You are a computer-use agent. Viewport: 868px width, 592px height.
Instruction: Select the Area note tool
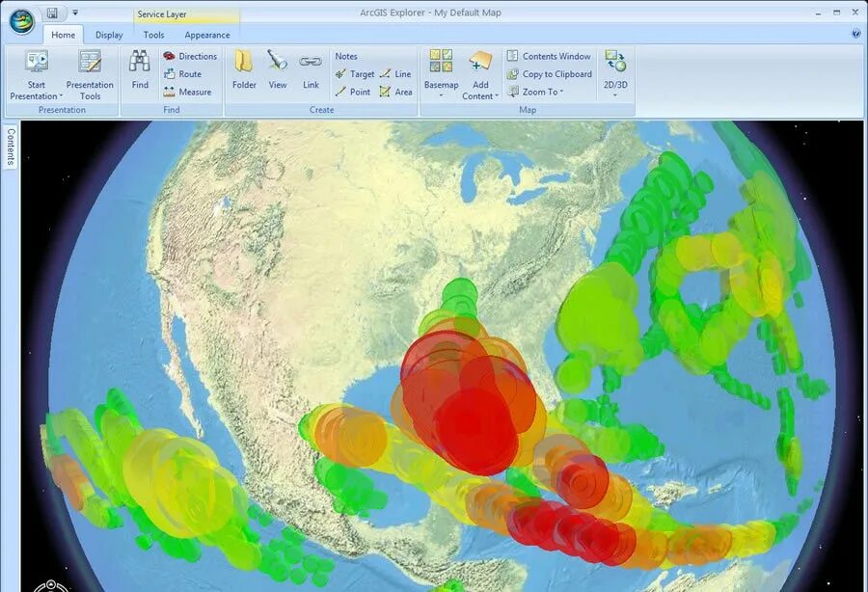coord(395,92)
